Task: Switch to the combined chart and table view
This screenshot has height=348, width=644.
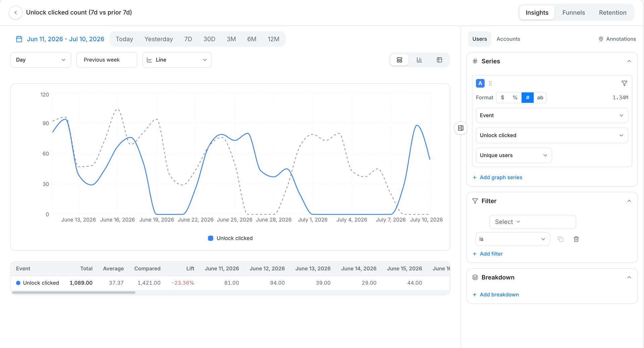Action: 399,60
